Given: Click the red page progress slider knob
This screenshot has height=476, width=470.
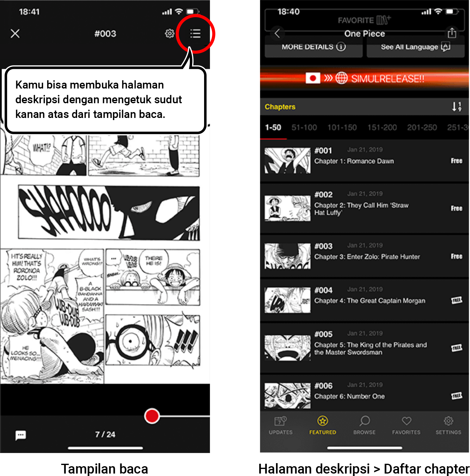Looking at the screenshot, I should [x=152, y=416].
